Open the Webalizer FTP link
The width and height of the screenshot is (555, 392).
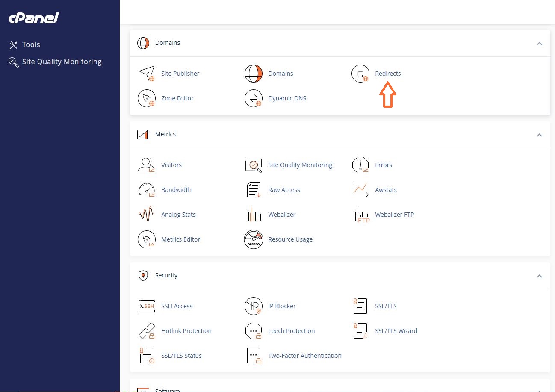click(x=394, y=215)
